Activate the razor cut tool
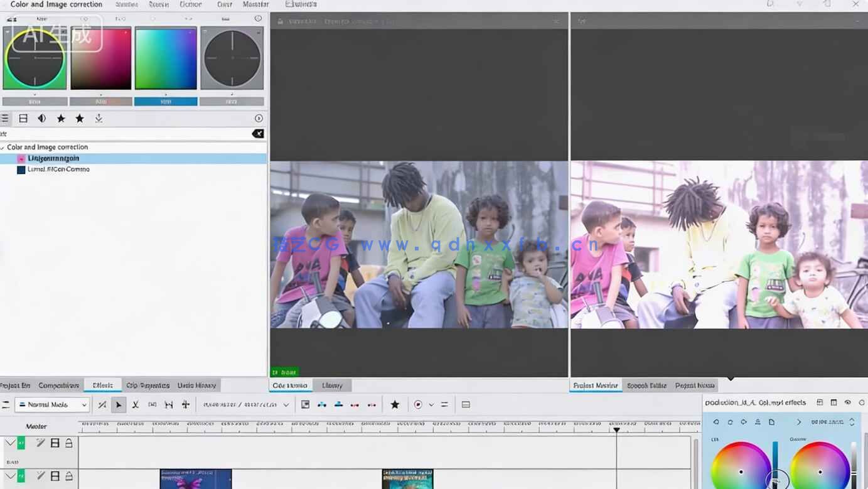868x489 pixels. [x=135, y=405]
